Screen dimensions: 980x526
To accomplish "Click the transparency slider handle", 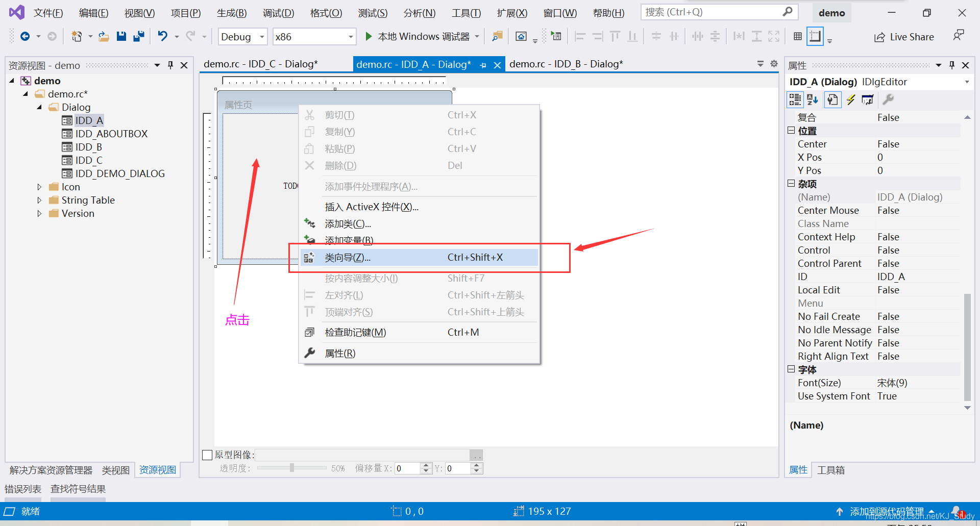I will [292, 468].
